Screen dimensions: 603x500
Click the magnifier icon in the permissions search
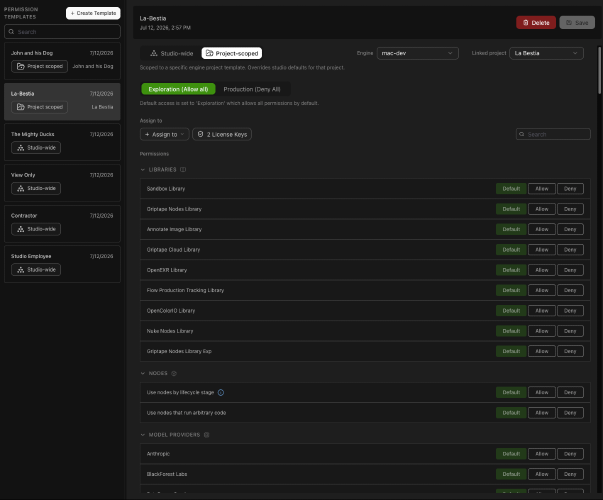coord(522,134)
